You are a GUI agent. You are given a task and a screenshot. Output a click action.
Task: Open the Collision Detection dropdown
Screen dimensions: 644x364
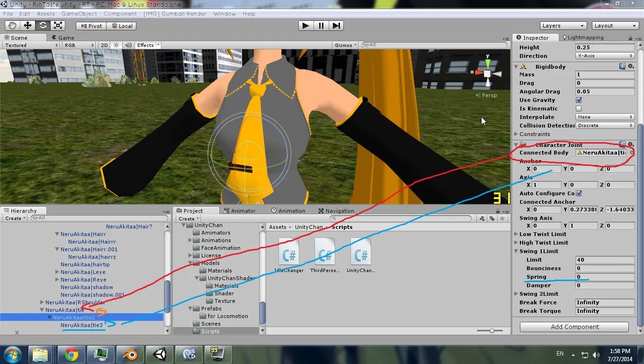click(x=605, y=126)
